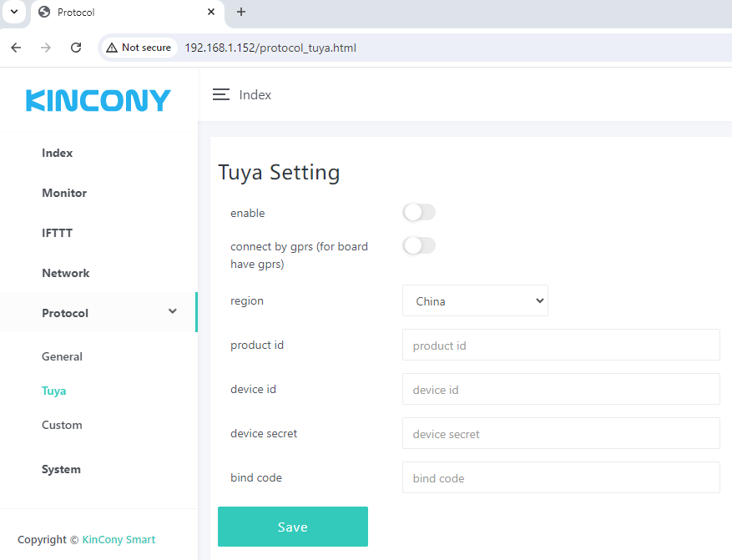
Task: Click the hamburger menu icon beside Index
Action: [x=220, y=95]
